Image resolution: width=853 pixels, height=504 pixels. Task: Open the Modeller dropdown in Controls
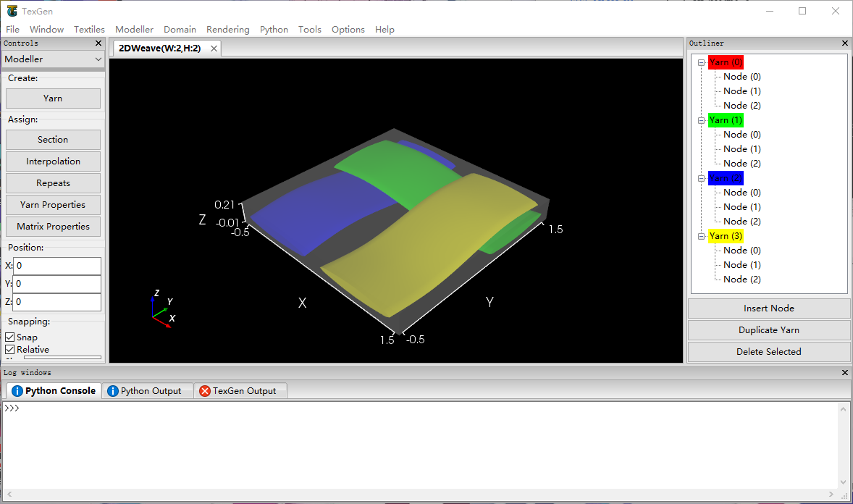(54, 59)
